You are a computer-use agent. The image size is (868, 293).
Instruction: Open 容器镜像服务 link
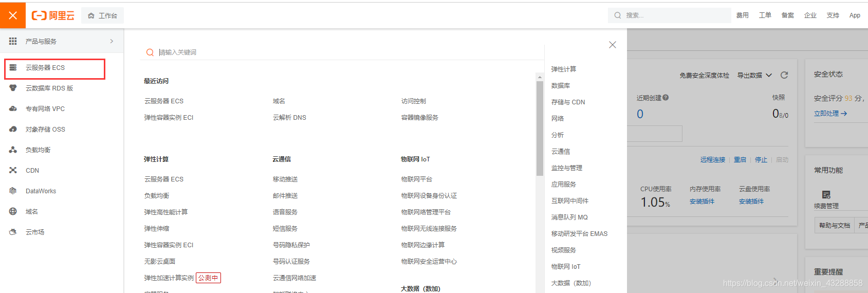[x=420, y=118]
